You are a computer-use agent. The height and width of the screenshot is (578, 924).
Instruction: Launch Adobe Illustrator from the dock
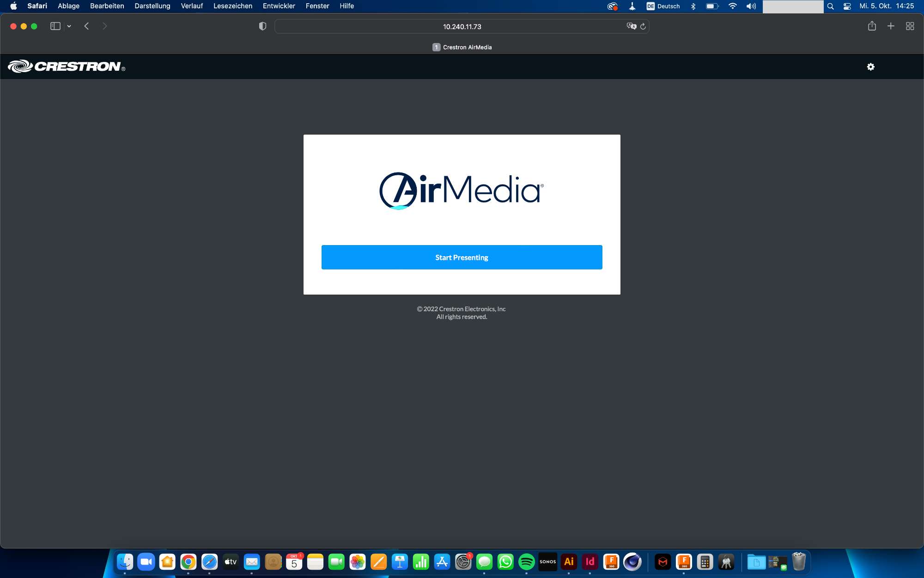(x=569, y=562)
